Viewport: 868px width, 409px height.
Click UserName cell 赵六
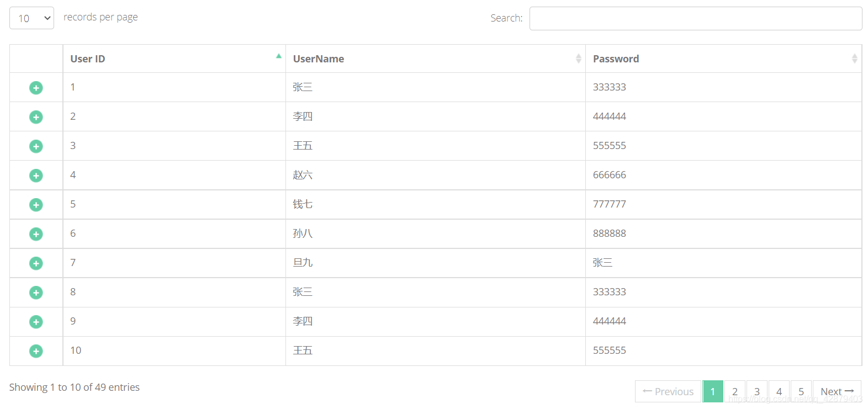coord(435,175)
